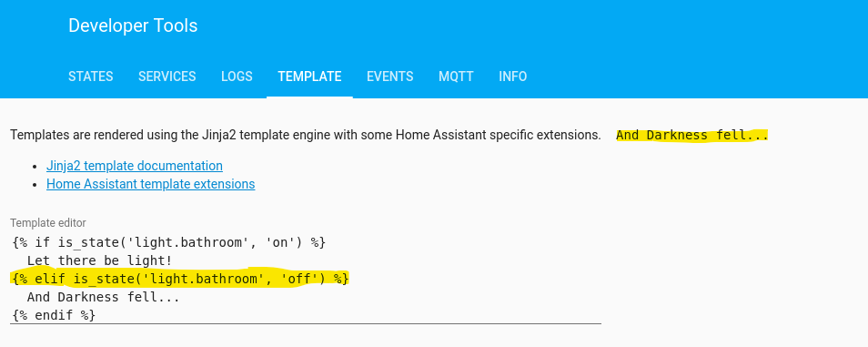Place cursor on the endif line
This screenshot has height=347, width=868.
click(53, 315)
